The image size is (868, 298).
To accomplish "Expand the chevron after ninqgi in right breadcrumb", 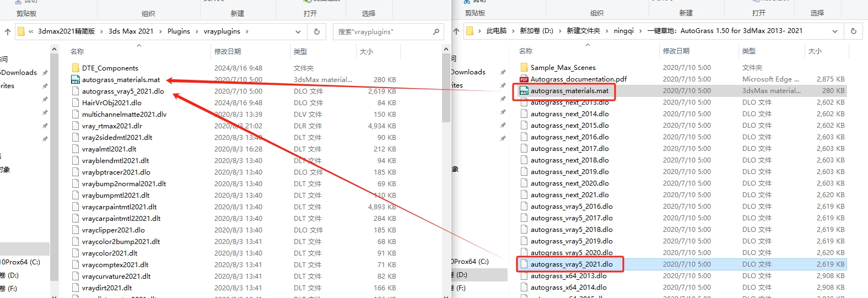I will point(641,31).
